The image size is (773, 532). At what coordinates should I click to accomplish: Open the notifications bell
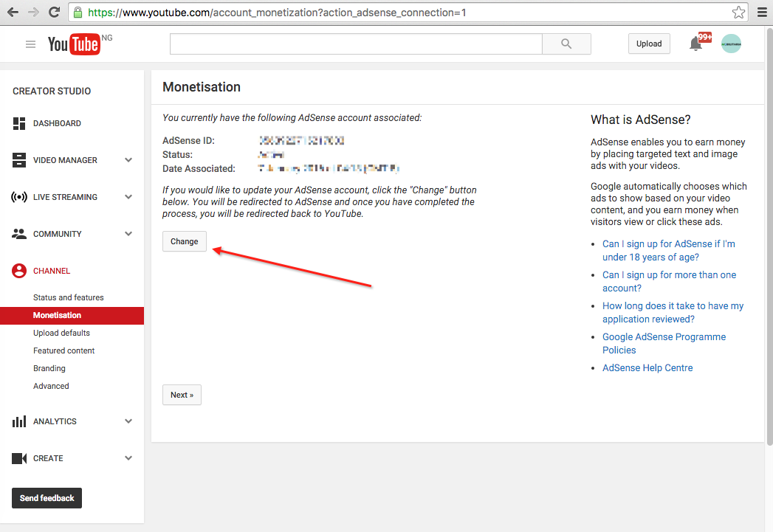point(695,44)
